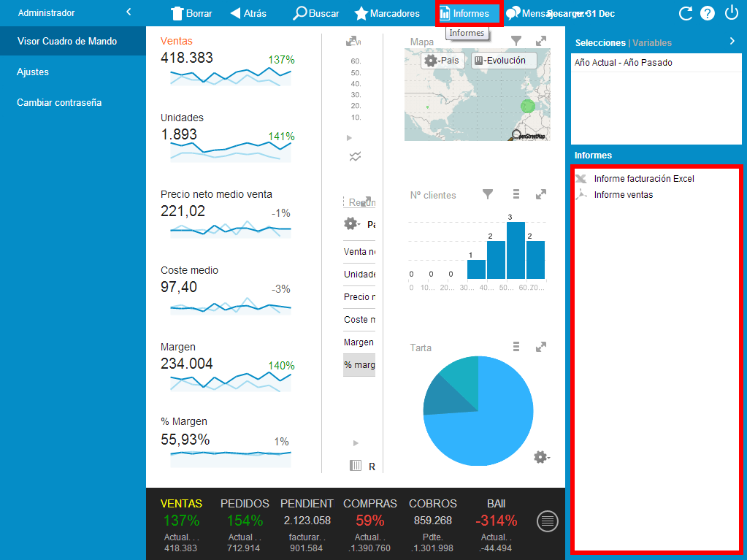The width and height of the screenshot is (747, 560).
Task: Collapse the left sidebar with chevron
Action: point(129,12)
